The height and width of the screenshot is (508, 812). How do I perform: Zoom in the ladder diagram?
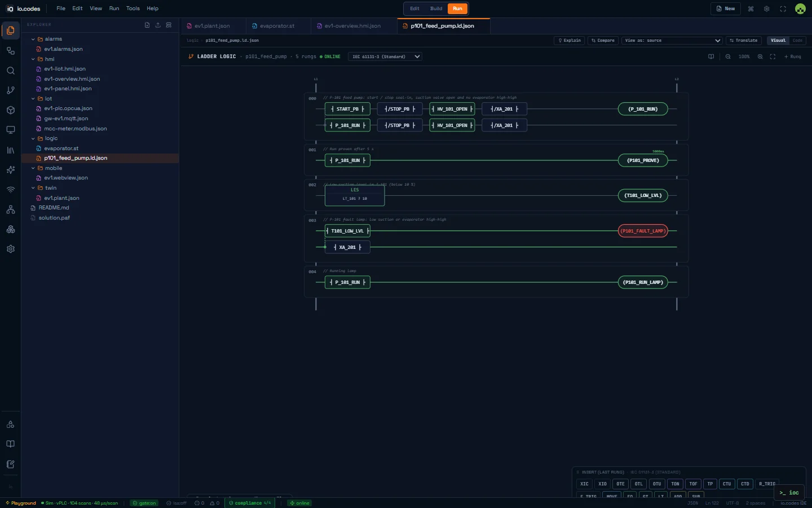[x=760, y=56]
